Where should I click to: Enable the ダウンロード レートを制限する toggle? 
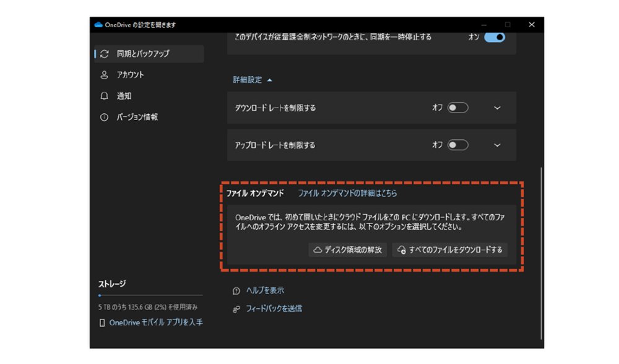point(458,108)
